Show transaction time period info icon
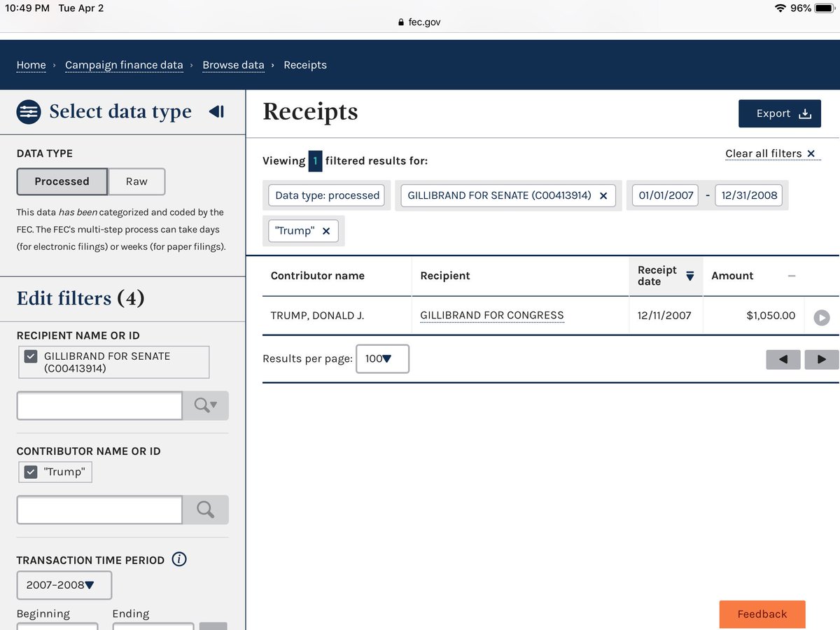Screen dimensions: 840x630 point(179,559)
